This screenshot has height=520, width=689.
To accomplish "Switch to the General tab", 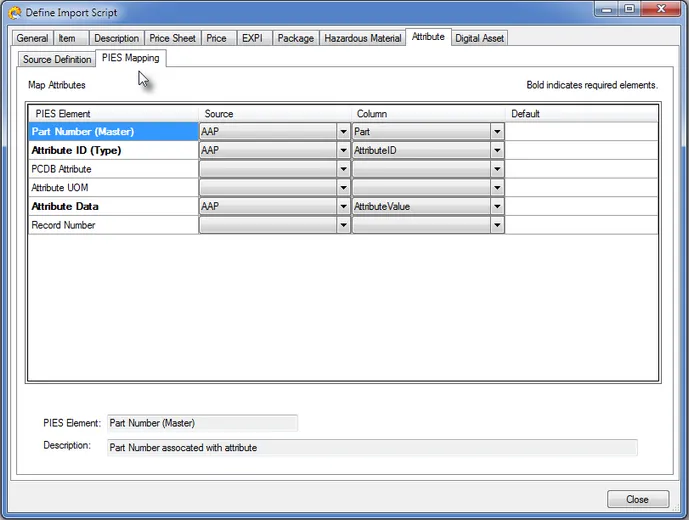I will [x=32, y=38].
